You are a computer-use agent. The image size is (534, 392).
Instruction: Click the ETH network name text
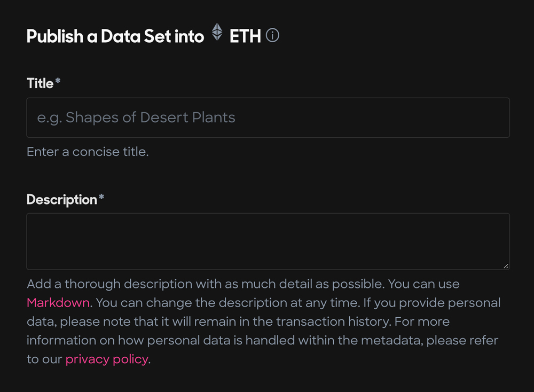pyautogui.click(x=245, y=36)
